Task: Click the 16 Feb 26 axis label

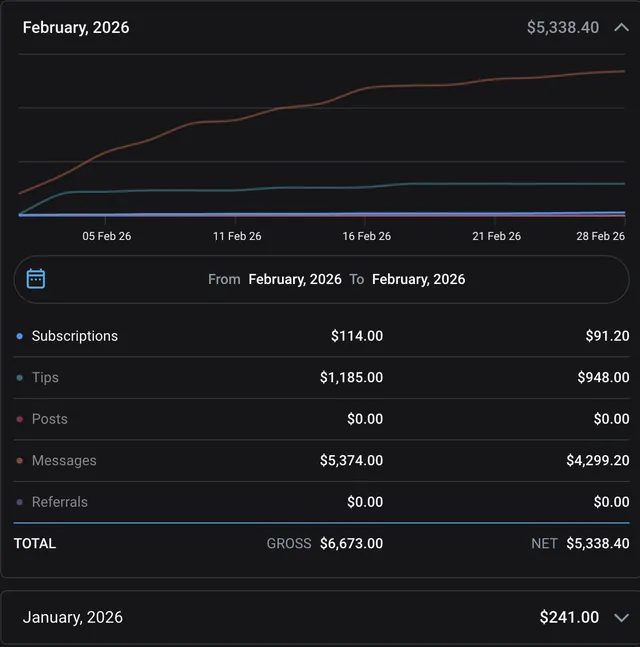Action: tap(366, 236)
